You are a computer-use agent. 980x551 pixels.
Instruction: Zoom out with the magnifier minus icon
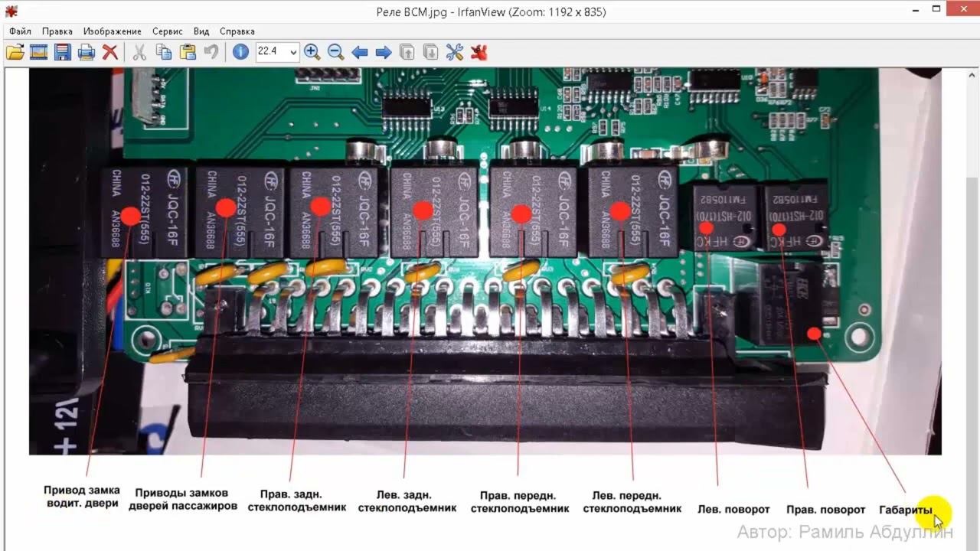335,52
